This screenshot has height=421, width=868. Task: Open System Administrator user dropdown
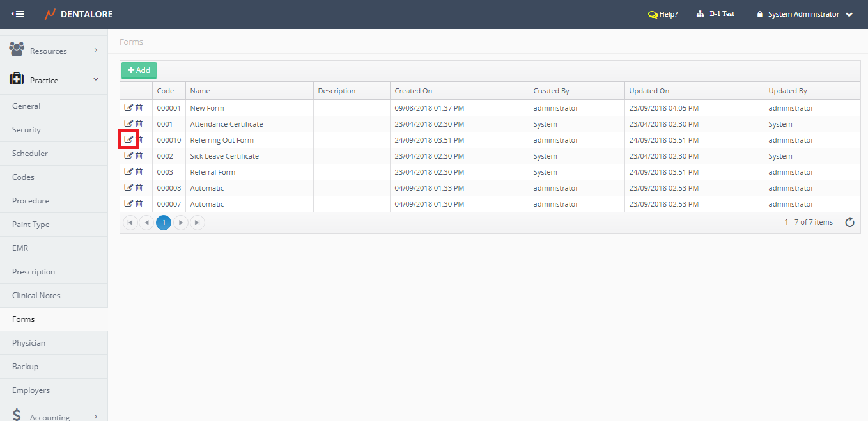(x=805, y=14)
